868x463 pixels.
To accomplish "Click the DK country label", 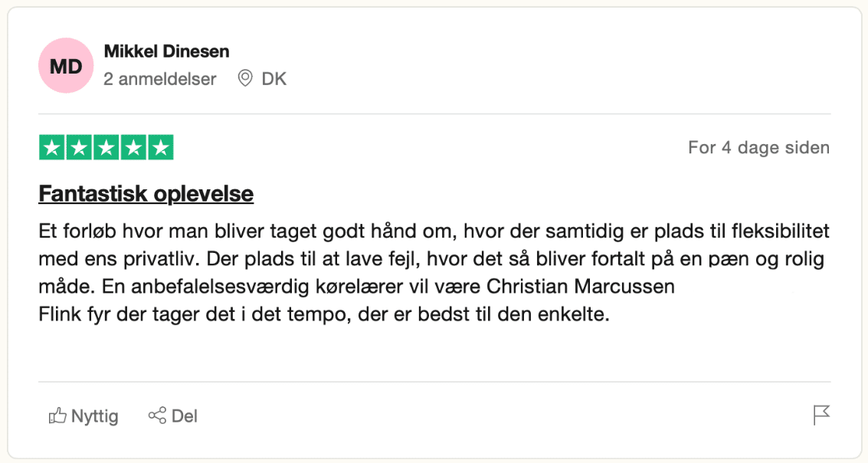I will pyautogui.click(x=274, y=79).
